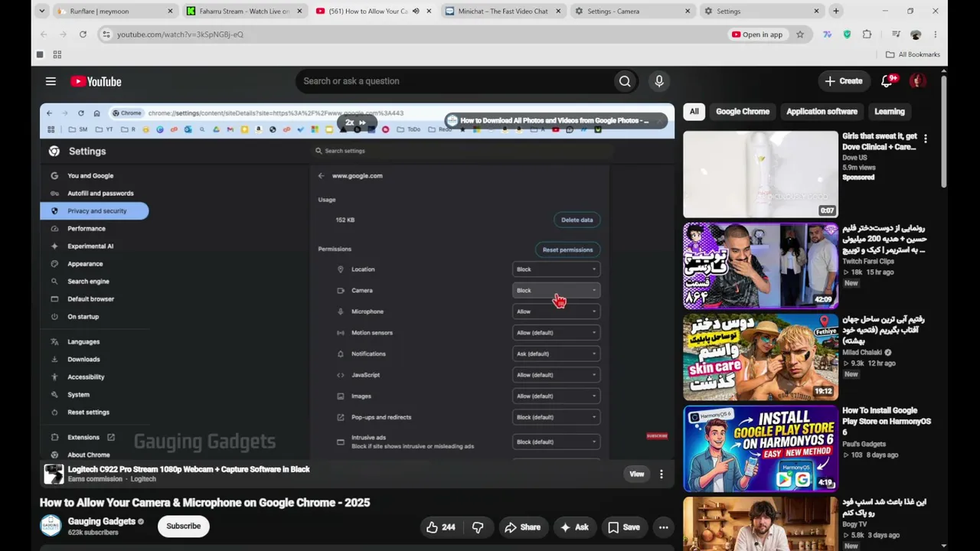The width and height of the screenshot is (980, 551).
Task: Open options for the Logitech C922 product
Action: click(661, 474)
